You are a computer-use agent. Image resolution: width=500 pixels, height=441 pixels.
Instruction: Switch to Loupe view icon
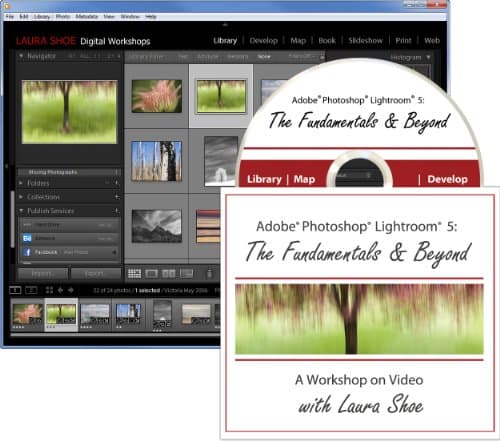(x=151, y=274)
